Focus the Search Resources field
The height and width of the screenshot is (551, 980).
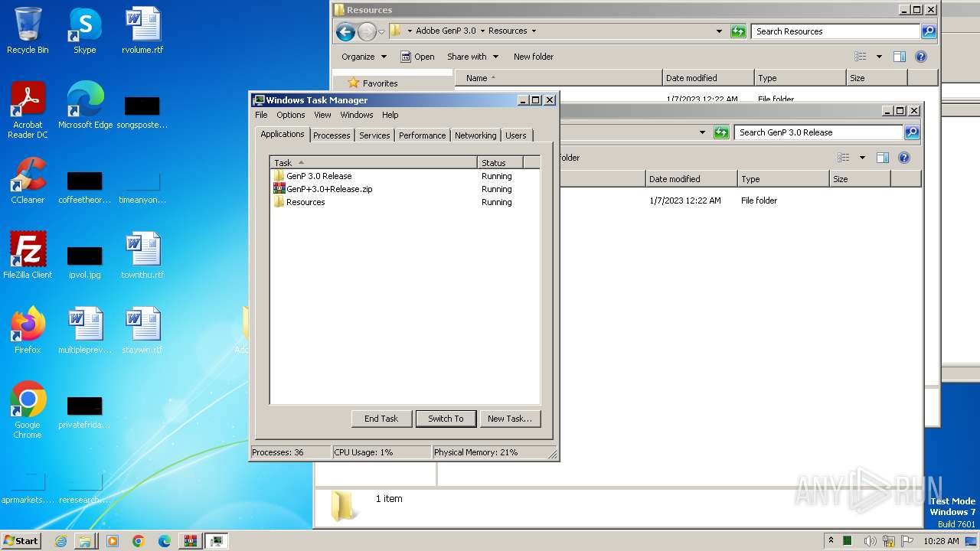coord(836,31)
